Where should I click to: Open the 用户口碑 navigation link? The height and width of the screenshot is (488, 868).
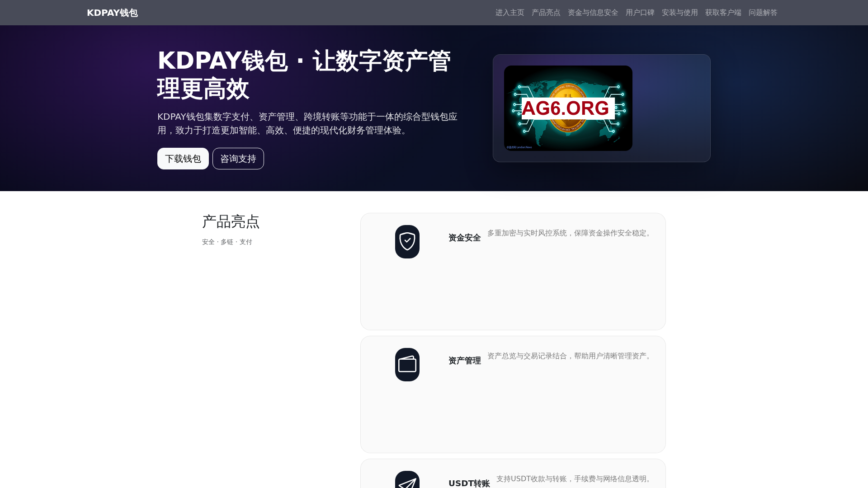[640, 13]
